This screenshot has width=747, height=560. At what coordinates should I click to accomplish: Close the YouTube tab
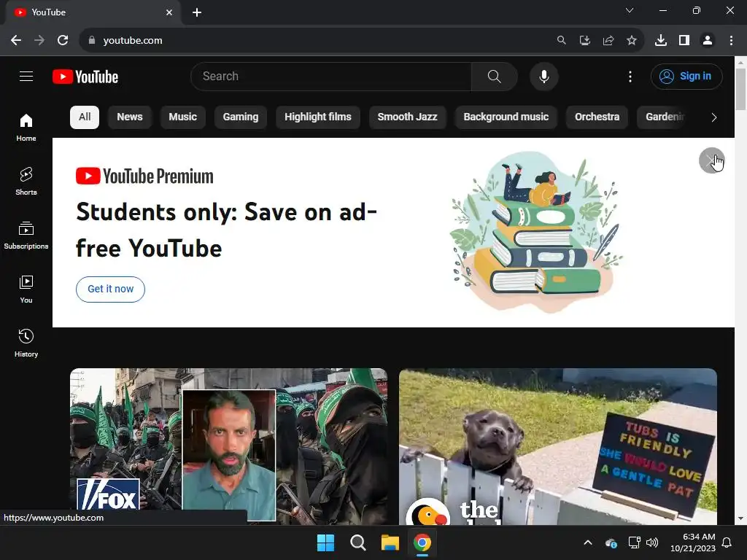click(x=169, y=12)
